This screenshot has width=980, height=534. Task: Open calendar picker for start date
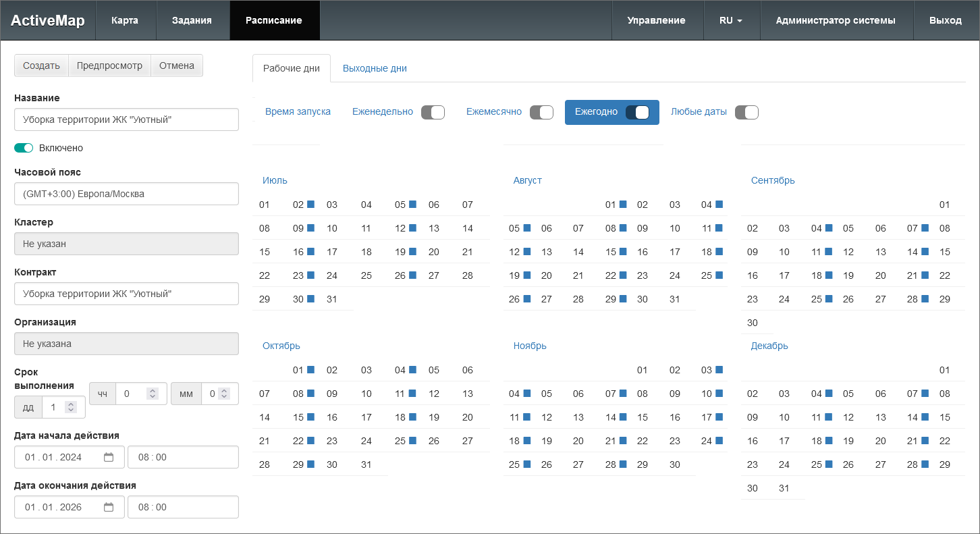point(108,457)
